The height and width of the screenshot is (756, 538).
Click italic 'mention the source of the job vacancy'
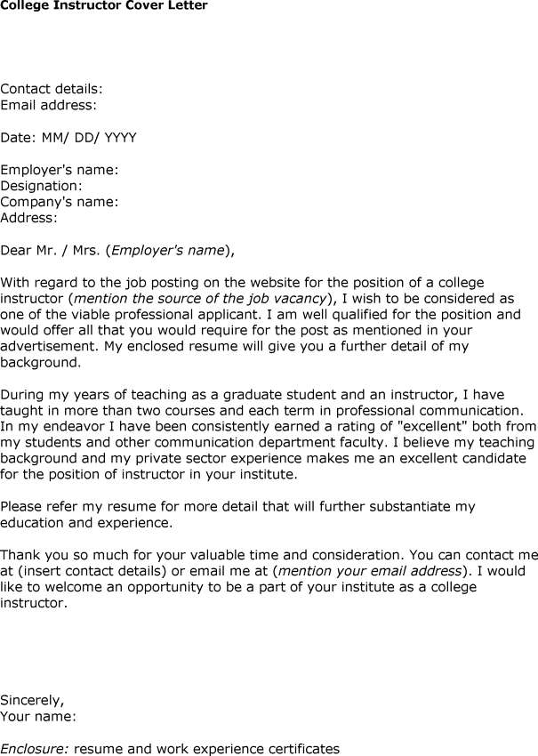201,299
